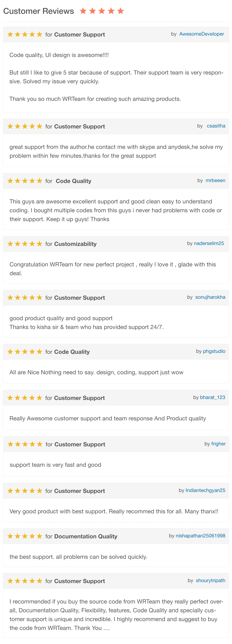Click the star rating on nishapathan25061998's review
The image size is (232, 644).
(x=25, y=536)
